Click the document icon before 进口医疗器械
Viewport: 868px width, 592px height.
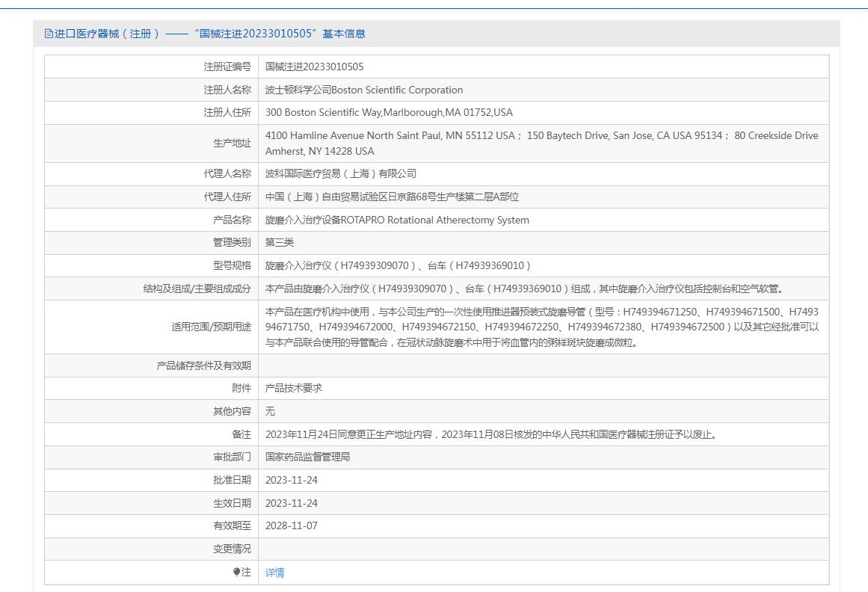tap(49, 34)
